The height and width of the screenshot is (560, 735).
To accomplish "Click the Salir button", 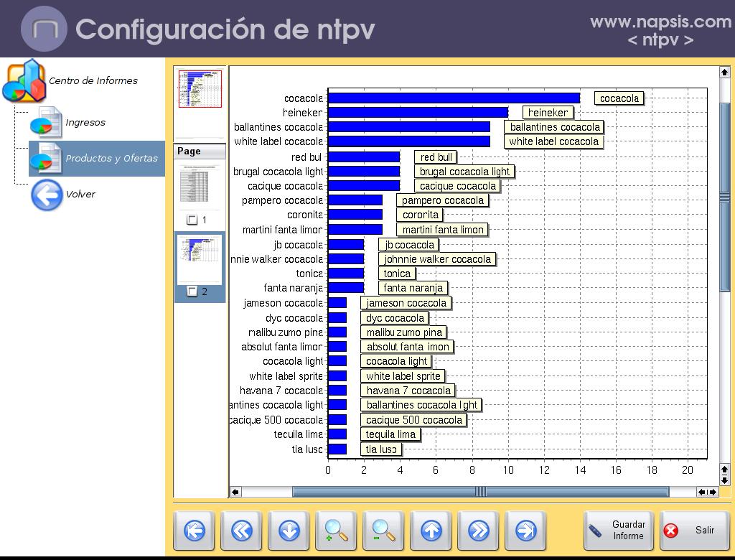I will coord(693,531).
